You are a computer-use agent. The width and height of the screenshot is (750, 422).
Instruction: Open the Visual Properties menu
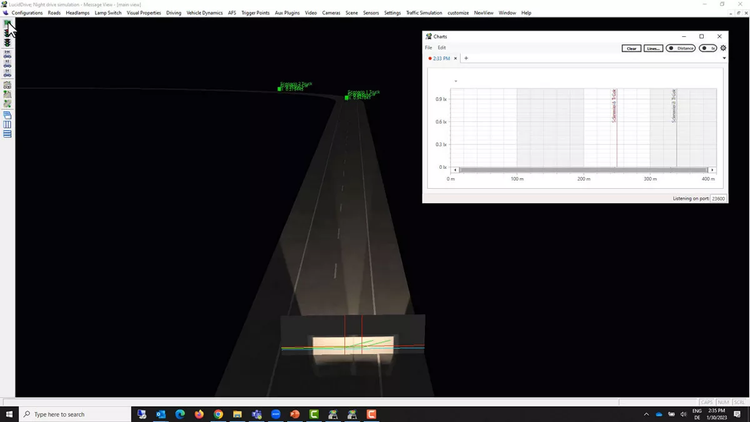point(143,13)
